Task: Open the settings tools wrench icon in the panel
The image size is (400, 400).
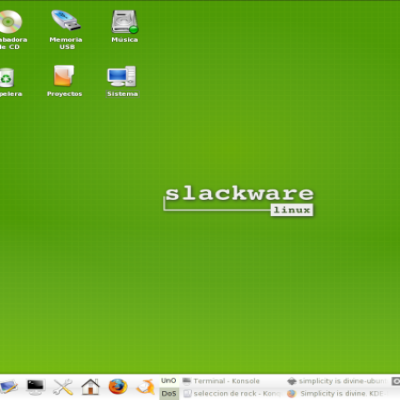Action: click(63, 387)
